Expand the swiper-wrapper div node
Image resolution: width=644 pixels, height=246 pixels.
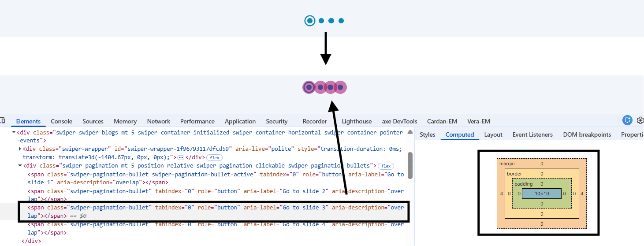click(x=20, y=149)
